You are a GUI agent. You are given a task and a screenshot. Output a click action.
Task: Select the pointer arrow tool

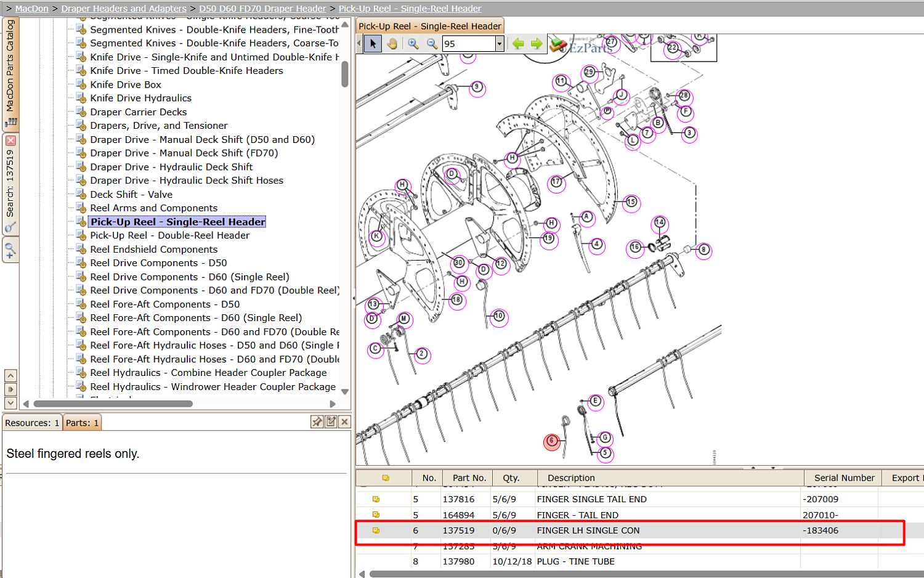(373, 44)
